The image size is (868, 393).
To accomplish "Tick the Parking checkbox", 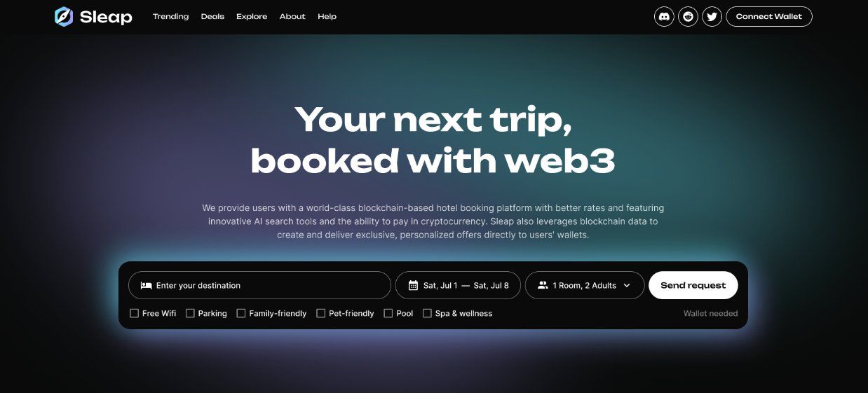I will [x=190, y=313].
